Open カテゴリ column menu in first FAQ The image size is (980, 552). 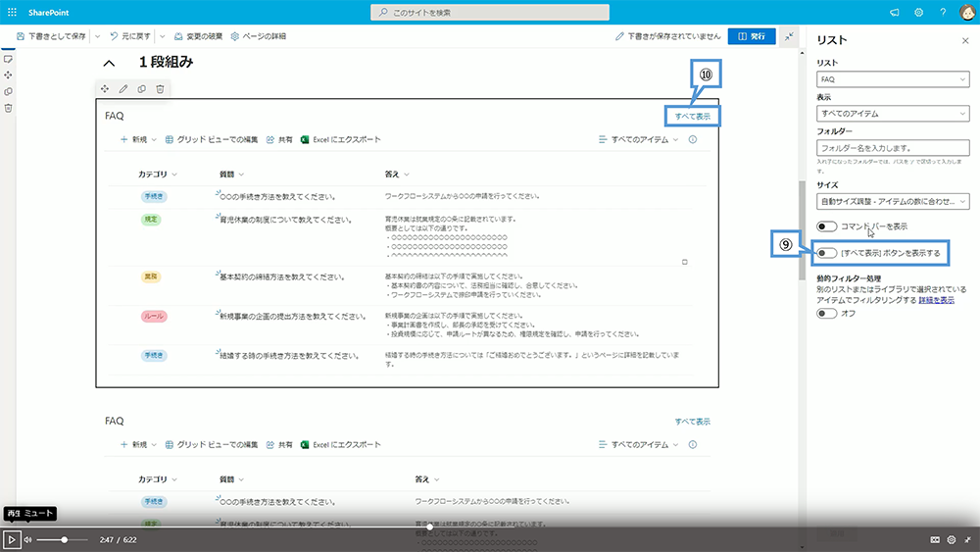pos(158,175)
